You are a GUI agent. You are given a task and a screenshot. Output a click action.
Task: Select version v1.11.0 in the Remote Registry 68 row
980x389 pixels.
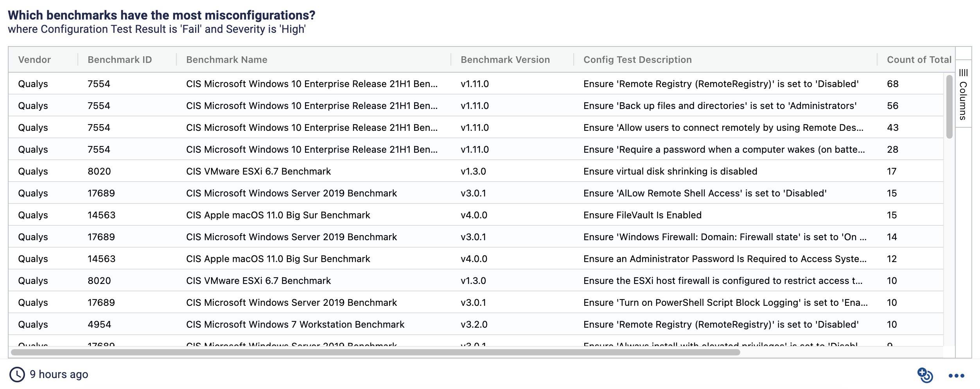tap(475, 84)
